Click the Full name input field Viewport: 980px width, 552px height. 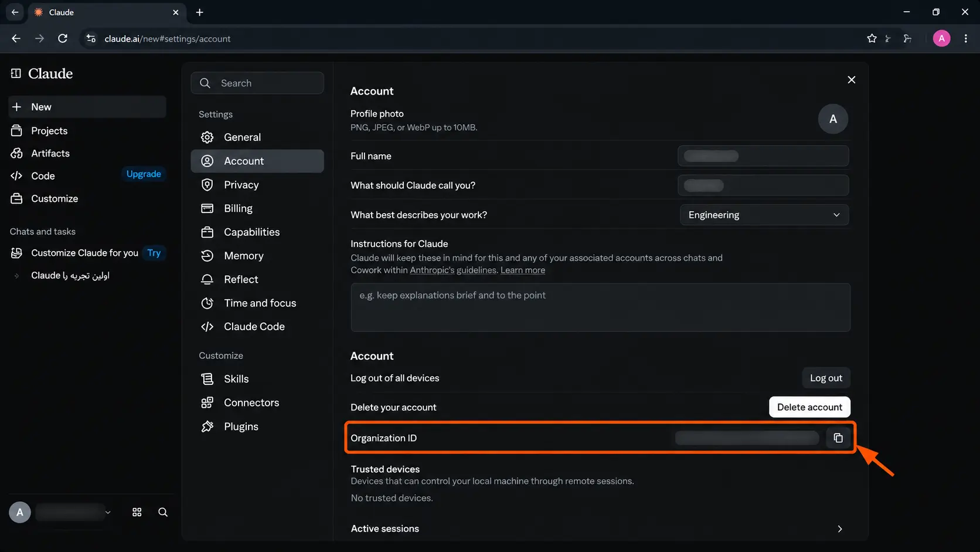[763, 156]
